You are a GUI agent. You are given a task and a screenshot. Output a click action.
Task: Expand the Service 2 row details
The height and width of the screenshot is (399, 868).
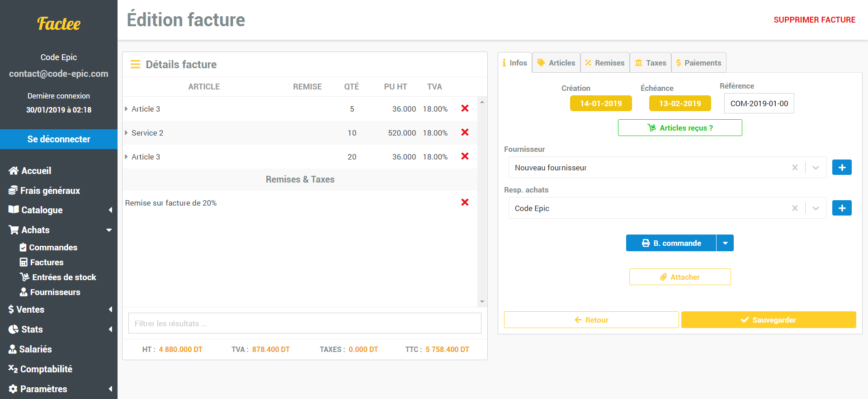tap(126, 133)
